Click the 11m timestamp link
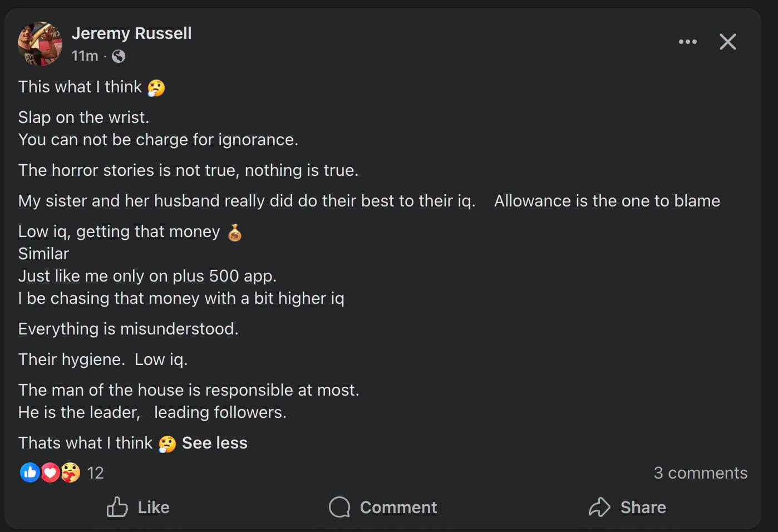Image resolution: width=778 pixels, height=532 pixels. 85,56
